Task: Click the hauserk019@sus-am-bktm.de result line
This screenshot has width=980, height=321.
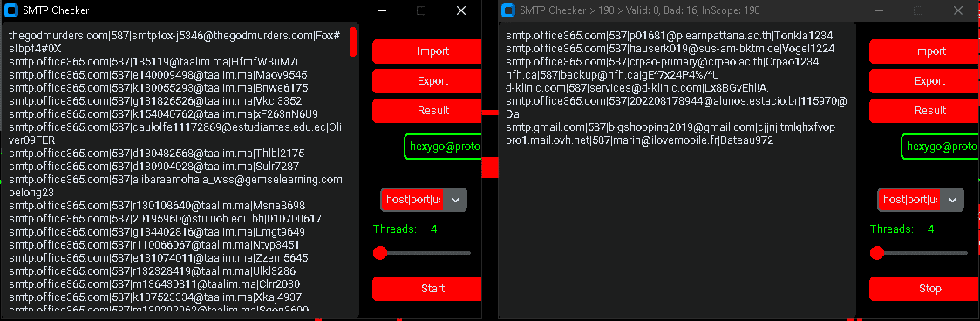Action: (x=670, y=49)
